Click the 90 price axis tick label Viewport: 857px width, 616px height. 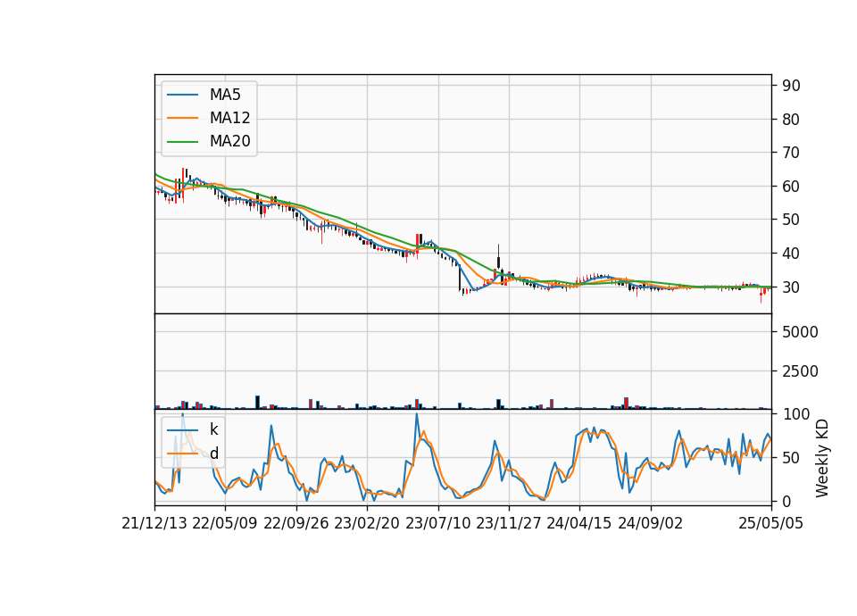coord(791,86)
